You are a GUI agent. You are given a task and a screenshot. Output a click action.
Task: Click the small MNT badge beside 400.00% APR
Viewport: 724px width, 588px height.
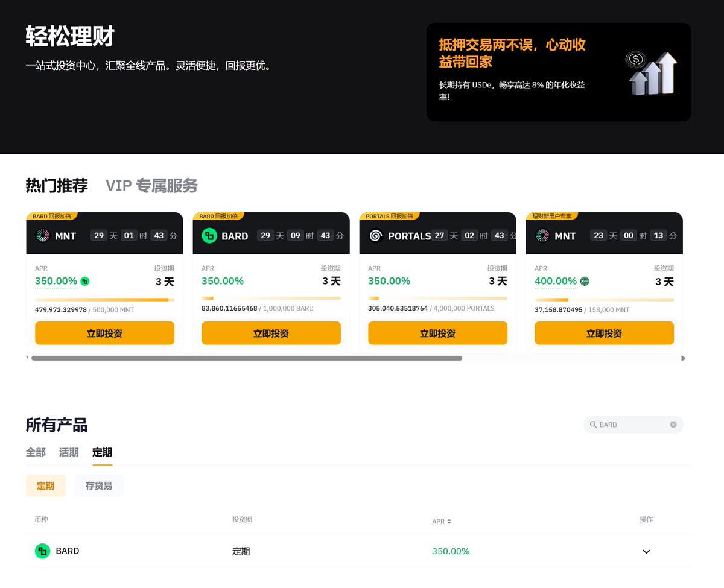click(585, 281)
